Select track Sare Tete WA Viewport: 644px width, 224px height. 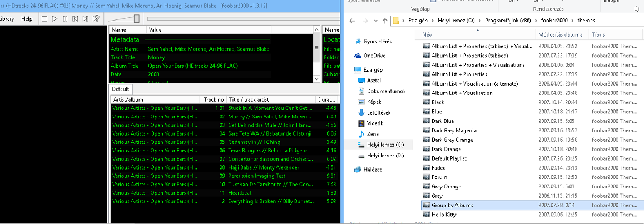(225, 133)
